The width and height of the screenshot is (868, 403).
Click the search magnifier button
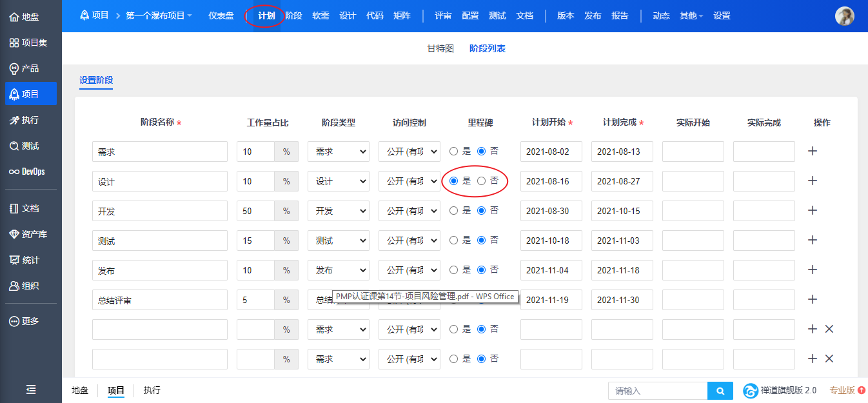[720, 391]
